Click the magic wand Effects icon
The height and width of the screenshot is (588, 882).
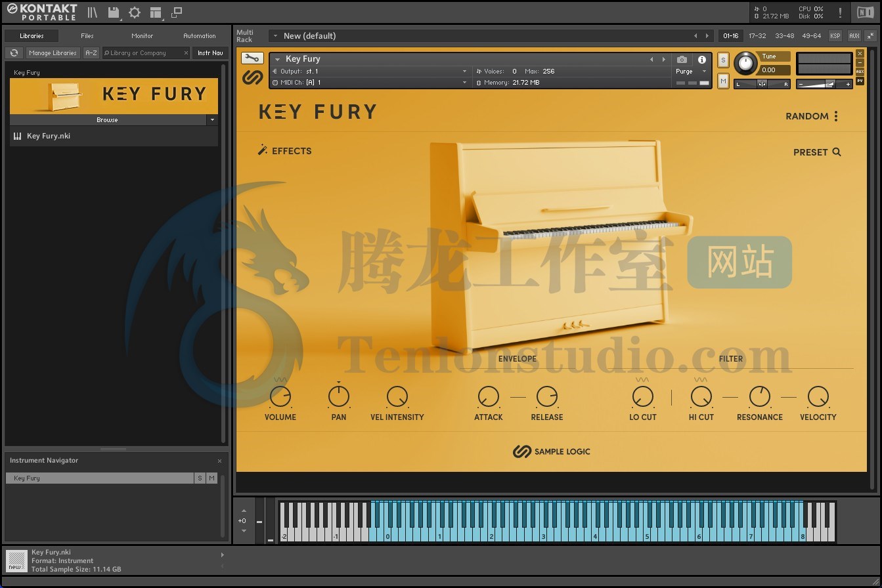coord(263,150)
